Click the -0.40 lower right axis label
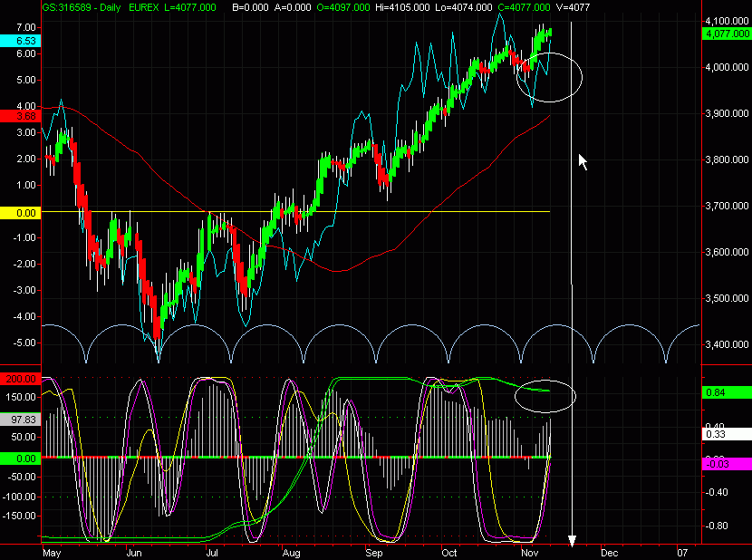 click(x=717, y=492)
